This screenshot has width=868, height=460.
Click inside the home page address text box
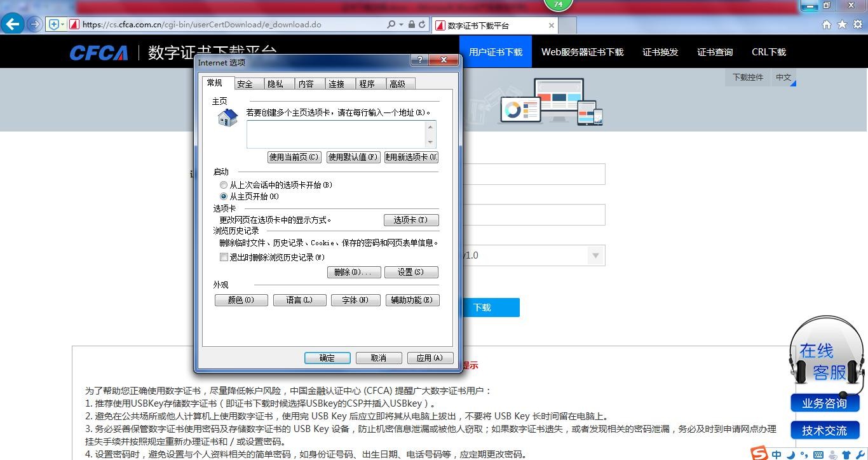[337, 134]
